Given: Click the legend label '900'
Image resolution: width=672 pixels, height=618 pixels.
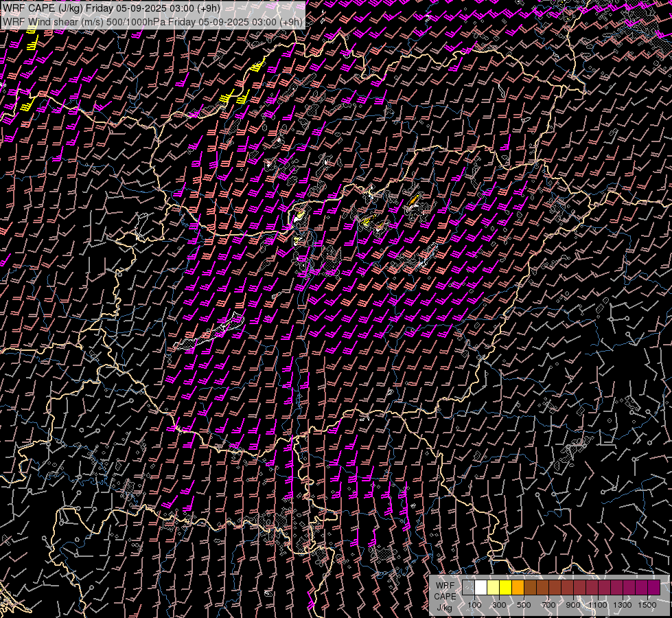Looking at the screenshot, I should [x=573, y=605].
